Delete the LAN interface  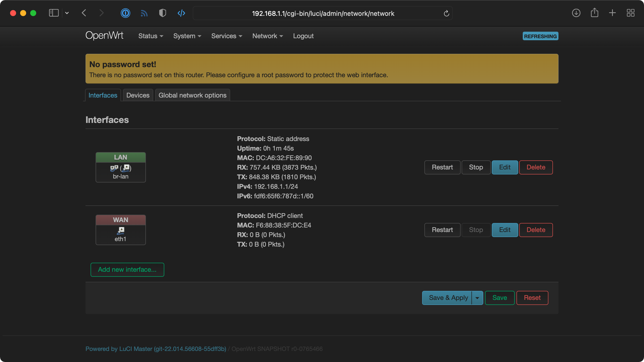tap(536, 167)
